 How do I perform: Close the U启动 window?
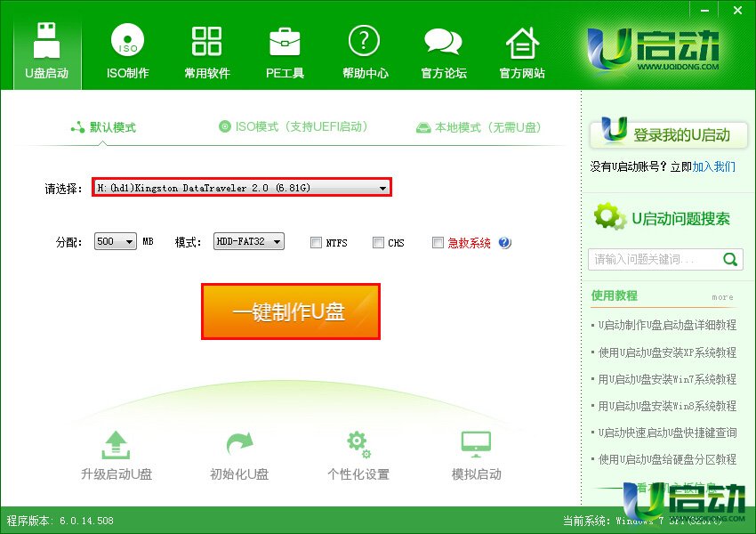[737, 10]
